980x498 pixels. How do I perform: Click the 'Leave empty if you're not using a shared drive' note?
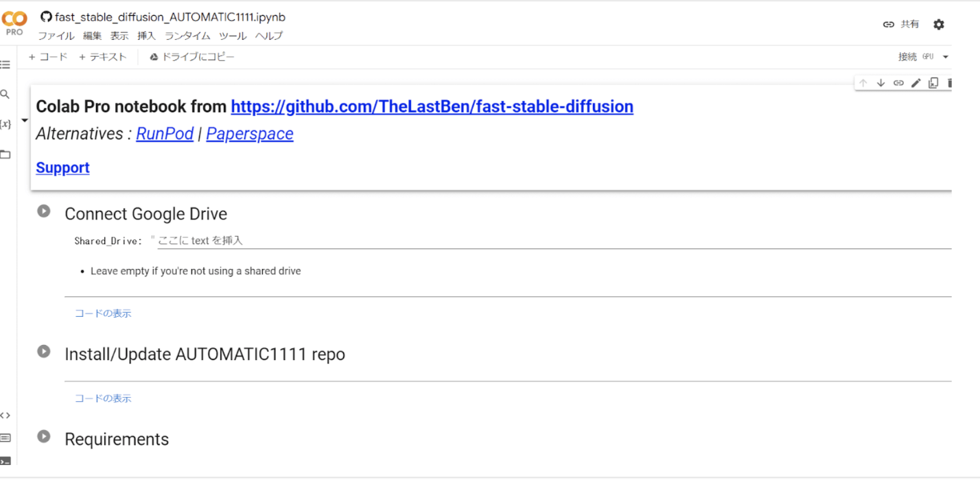[196, 271]
